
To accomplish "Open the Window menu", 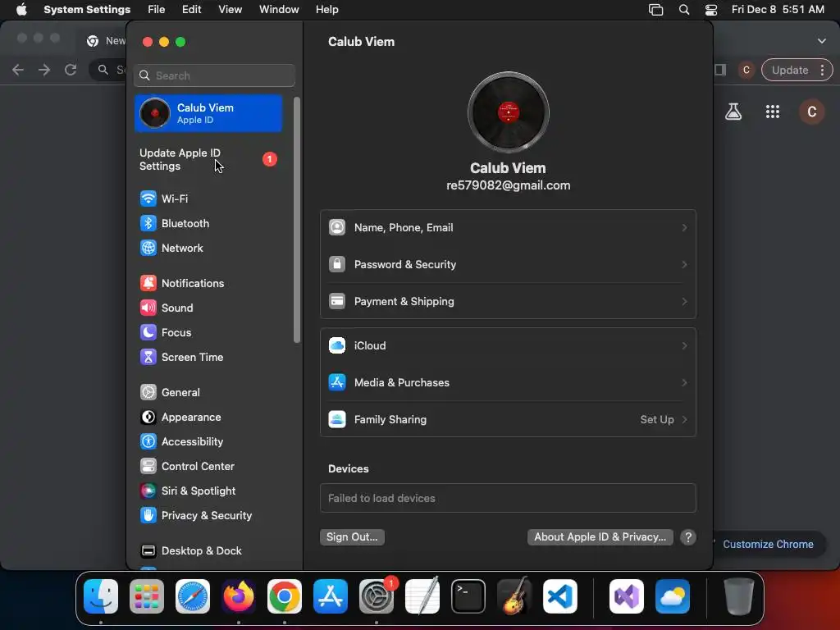I will pos(279,10).
